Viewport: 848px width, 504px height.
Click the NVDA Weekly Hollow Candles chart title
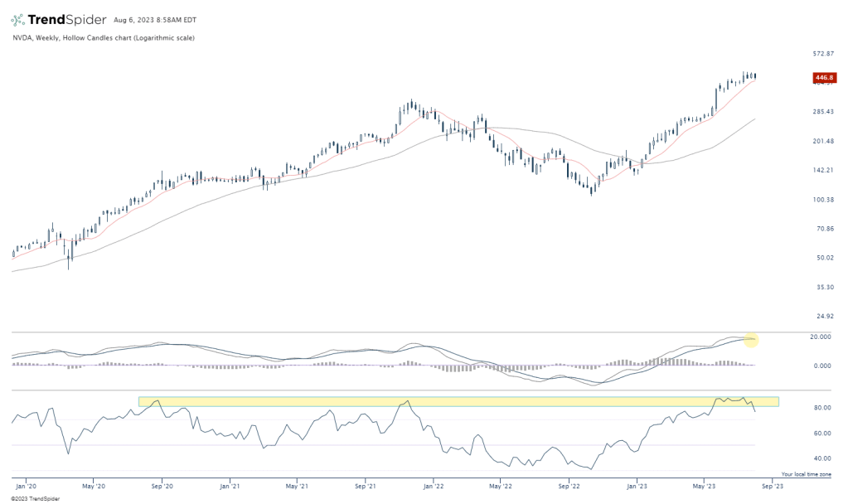[x=104, y=37]
